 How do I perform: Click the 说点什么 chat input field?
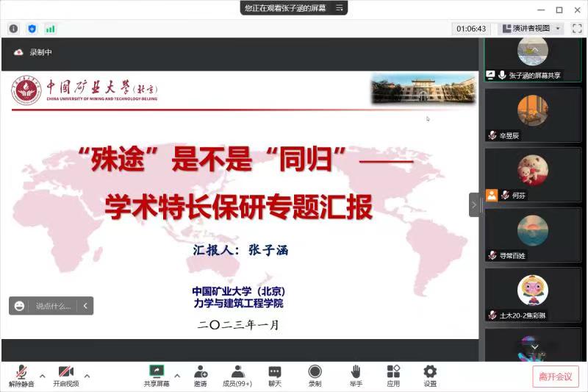53,306
